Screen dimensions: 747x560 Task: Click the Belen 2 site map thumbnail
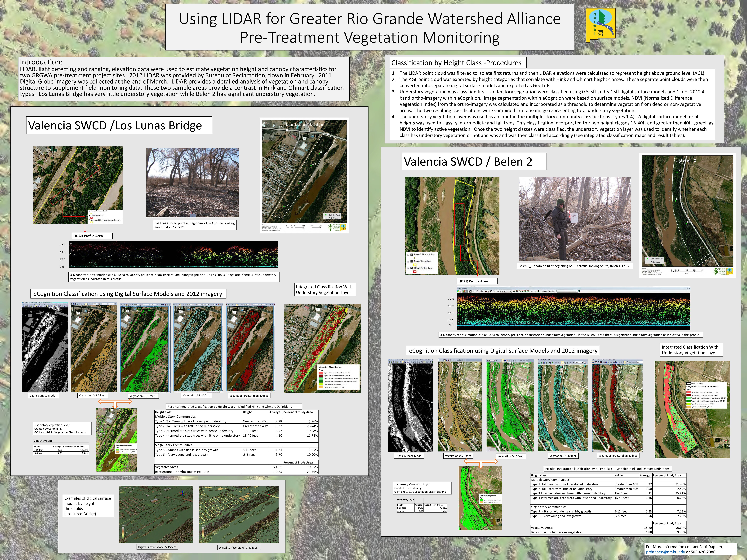pyautogui.click(x=688, y=215)
